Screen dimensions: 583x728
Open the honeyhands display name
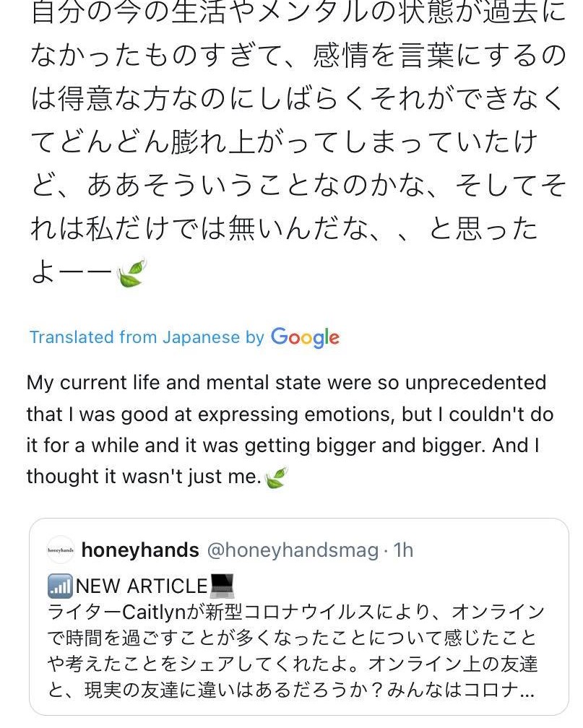coord(140,550)
